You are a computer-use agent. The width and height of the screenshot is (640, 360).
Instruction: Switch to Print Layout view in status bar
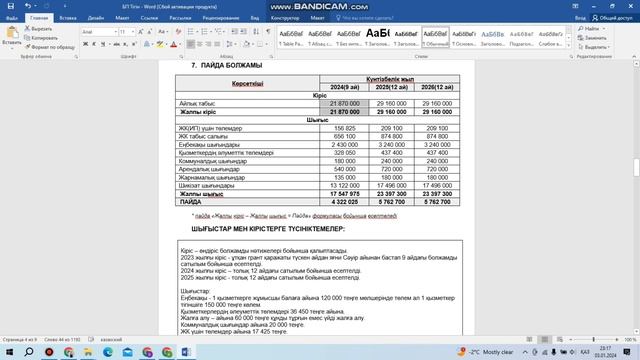click(544, 339)
